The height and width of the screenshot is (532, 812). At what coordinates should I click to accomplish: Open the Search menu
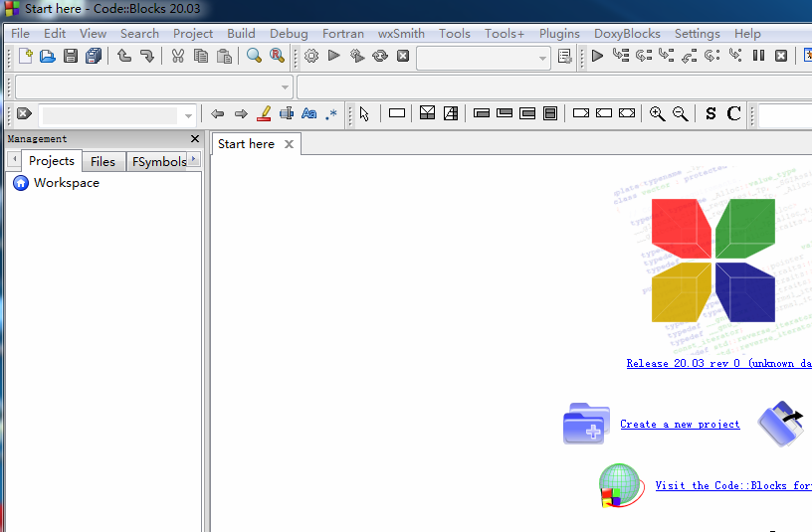pyautogui.click(x=139, y=34)
